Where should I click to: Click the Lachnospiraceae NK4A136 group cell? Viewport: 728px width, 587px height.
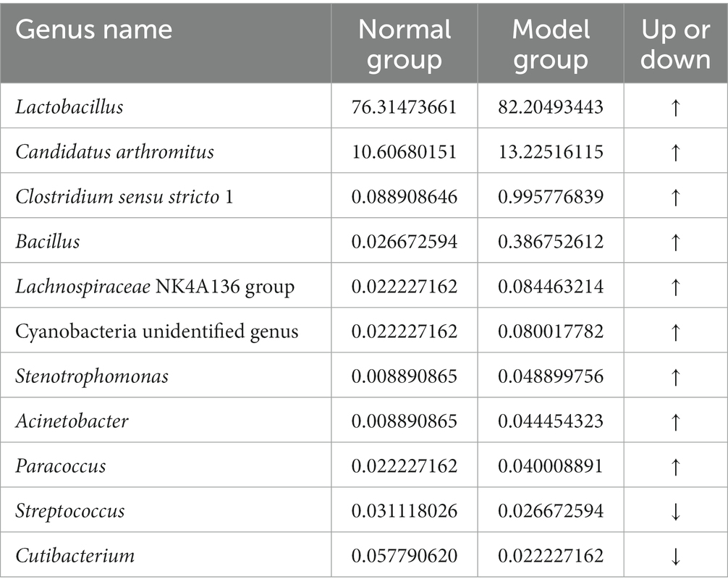click(155, 287)
